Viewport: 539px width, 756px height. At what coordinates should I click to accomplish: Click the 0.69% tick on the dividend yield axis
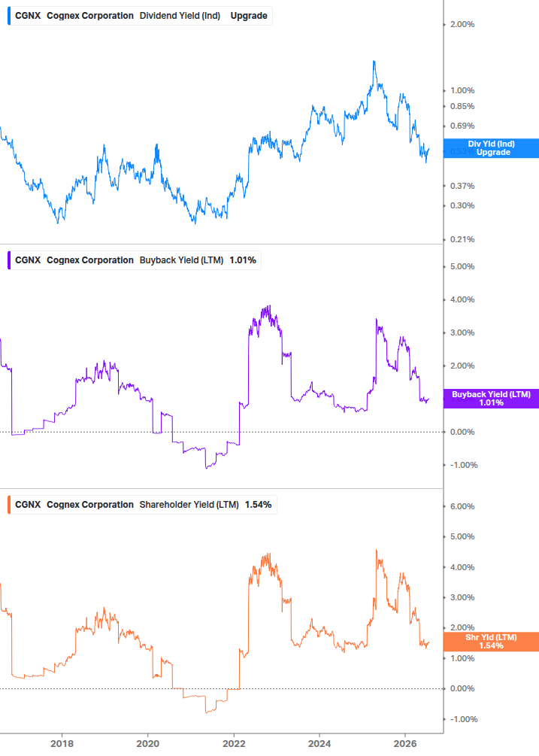click(x=462, y=126)
